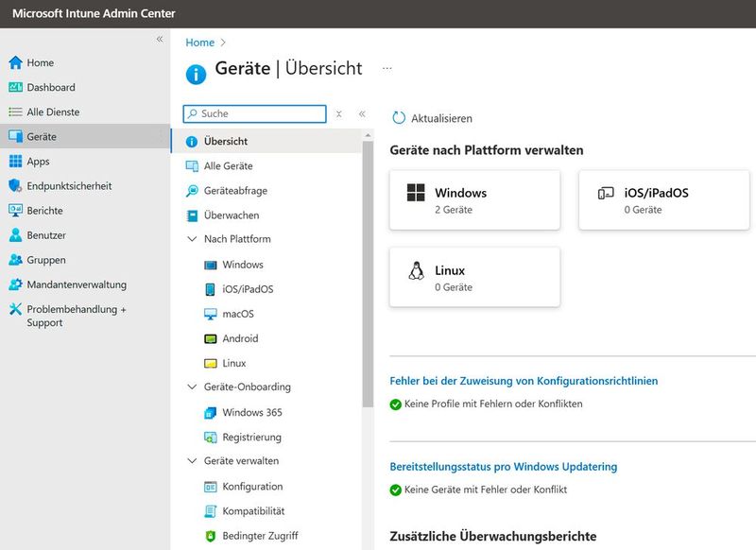Open the Windows 365 cloud icon

pyautogui.click(x=210, y=413)
